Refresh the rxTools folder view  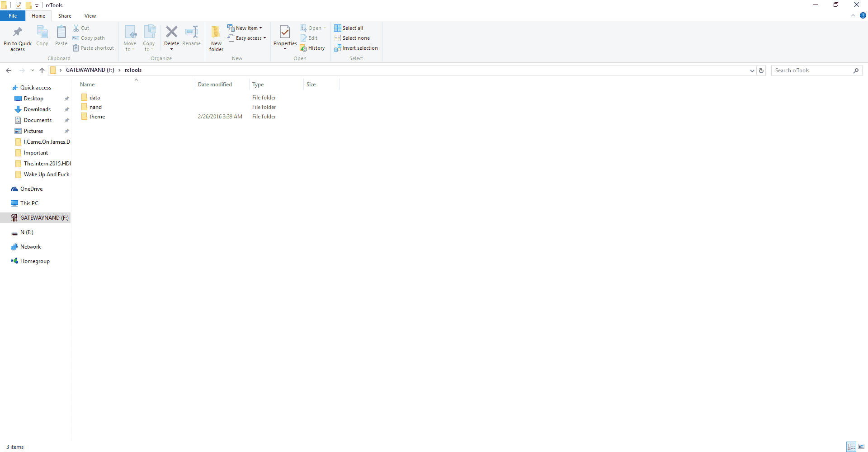coord(761,71)
